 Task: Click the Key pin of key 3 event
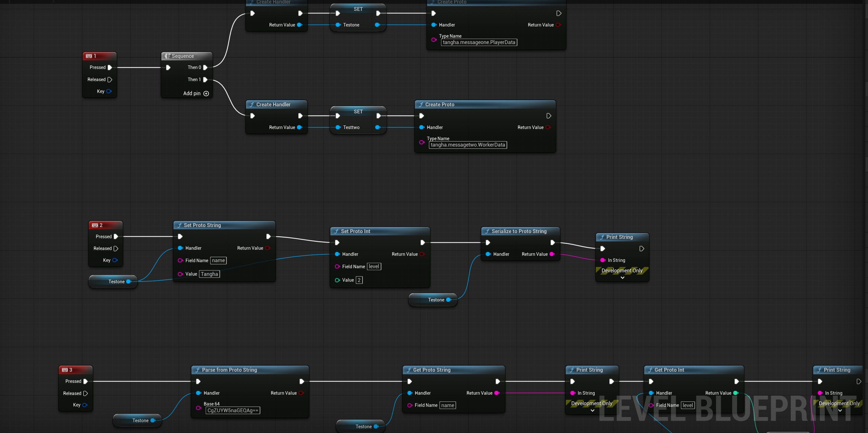click(85, 405)
